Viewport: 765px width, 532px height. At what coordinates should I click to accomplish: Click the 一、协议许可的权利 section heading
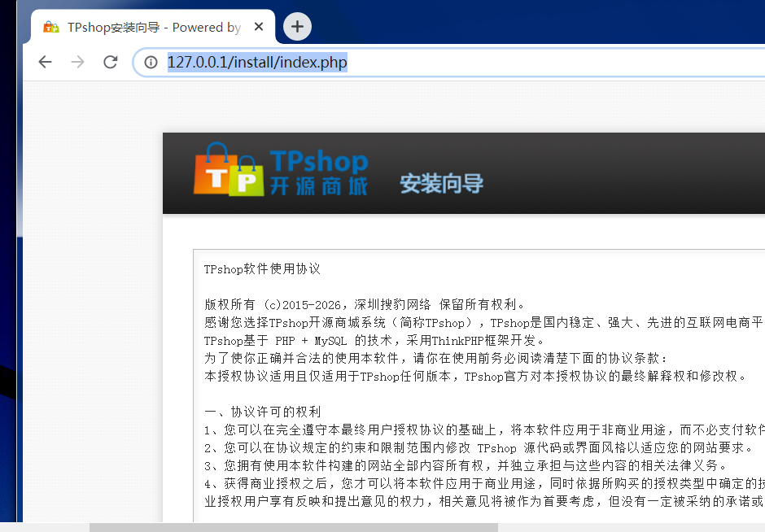click(263, 412)
